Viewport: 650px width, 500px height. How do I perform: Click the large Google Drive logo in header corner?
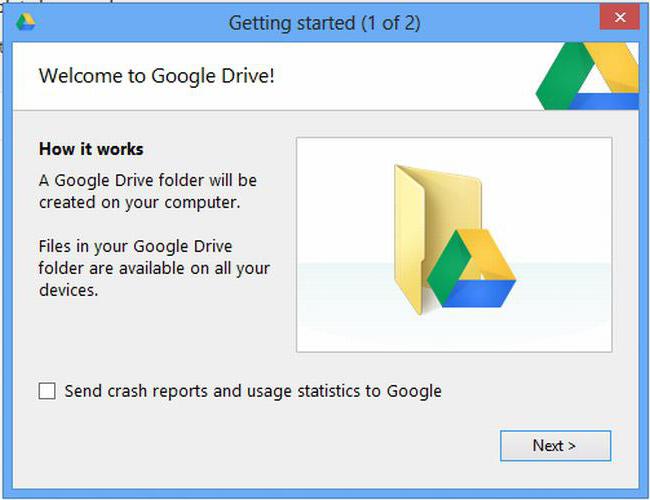coord(587,76)
